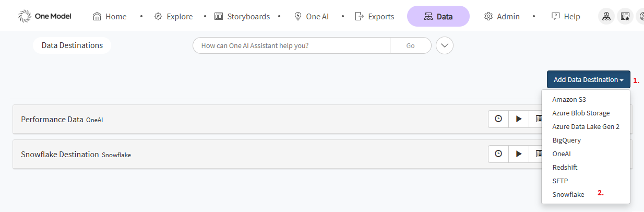
Task: Expand the circular chevron beside the assistant search
Action: [445, 45]
